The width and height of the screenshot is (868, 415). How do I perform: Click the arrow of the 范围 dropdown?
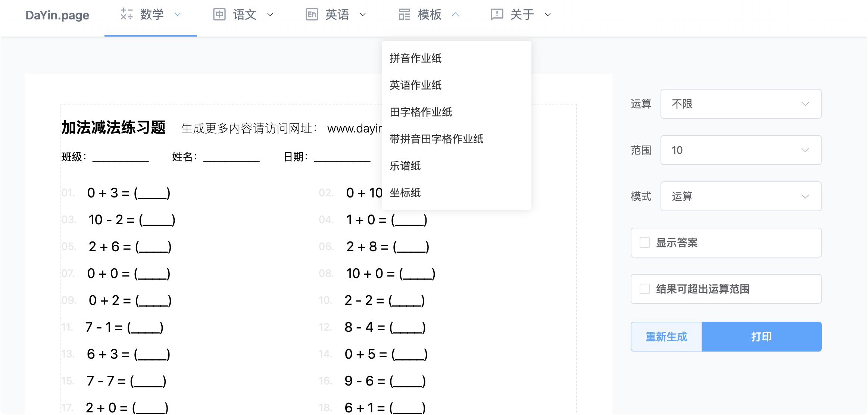805,150
